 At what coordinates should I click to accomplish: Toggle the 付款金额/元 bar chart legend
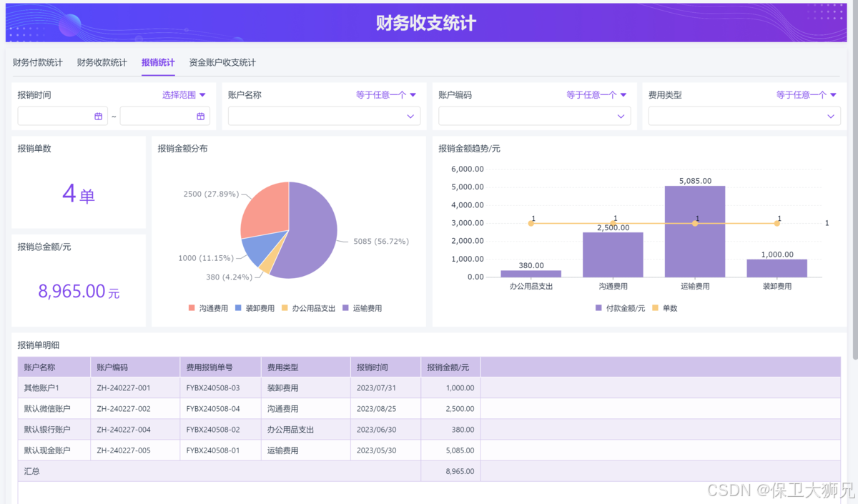pyautogui.click(x=620, y=308)
